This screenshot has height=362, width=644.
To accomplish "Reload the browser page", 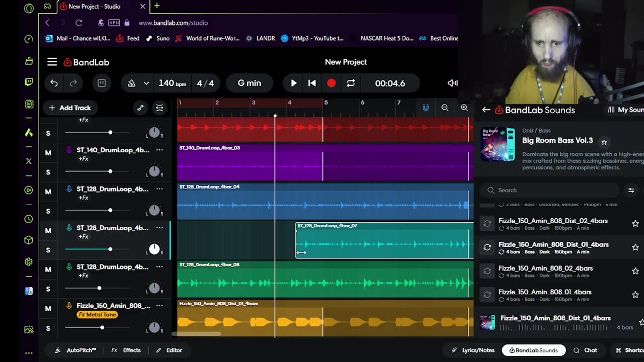I will (x=78, y=23).
